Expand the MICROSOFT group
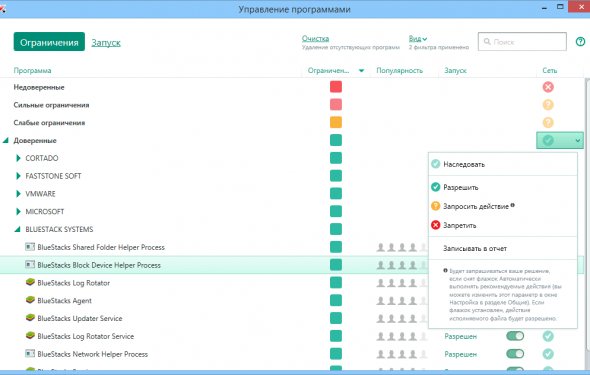Screen dimensions: 590x375 click(x=18, y=211)
